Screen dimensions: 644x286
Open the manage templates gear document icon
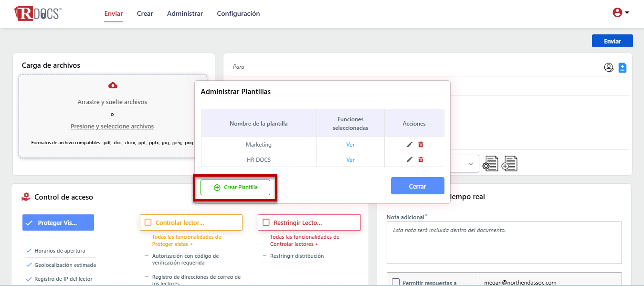coord(490,163)
